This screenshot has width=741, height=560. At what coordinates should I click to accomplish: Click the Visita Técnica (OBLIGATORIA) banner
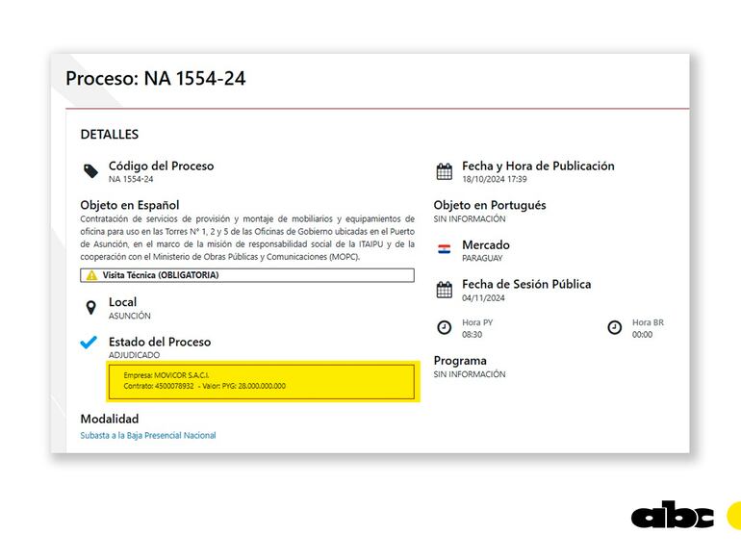247,275
